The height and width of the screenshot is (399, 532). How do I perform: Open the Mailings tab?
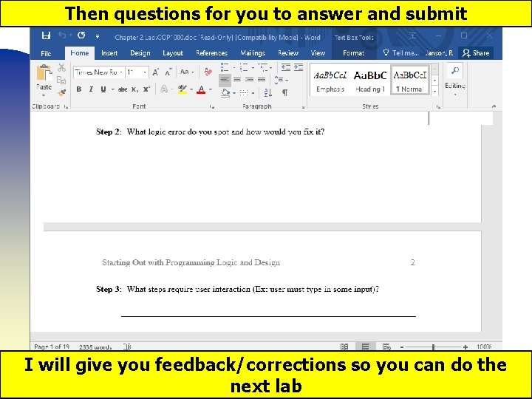[253, 53]
